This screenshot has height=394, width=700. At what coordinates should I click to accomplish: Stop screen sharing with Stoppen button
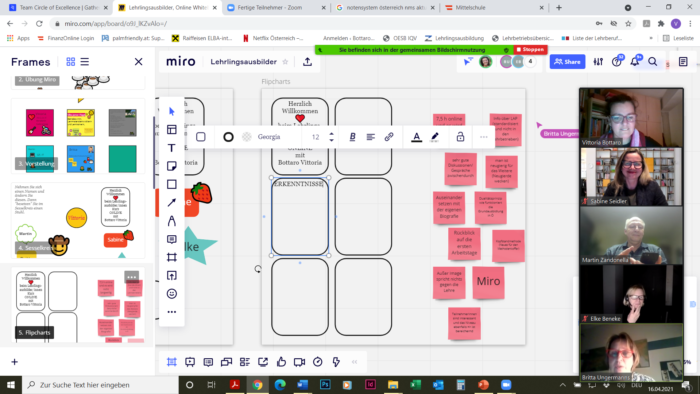530,50
